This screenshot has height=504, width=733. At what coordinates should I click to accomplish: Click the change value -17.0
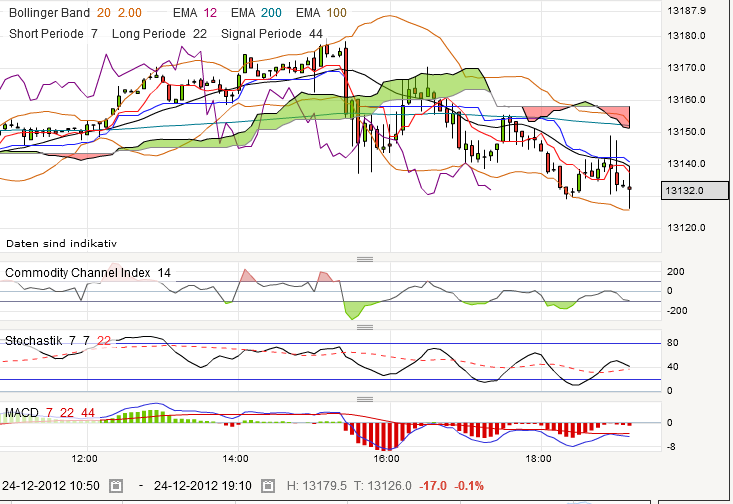click(x=433, y=486)
